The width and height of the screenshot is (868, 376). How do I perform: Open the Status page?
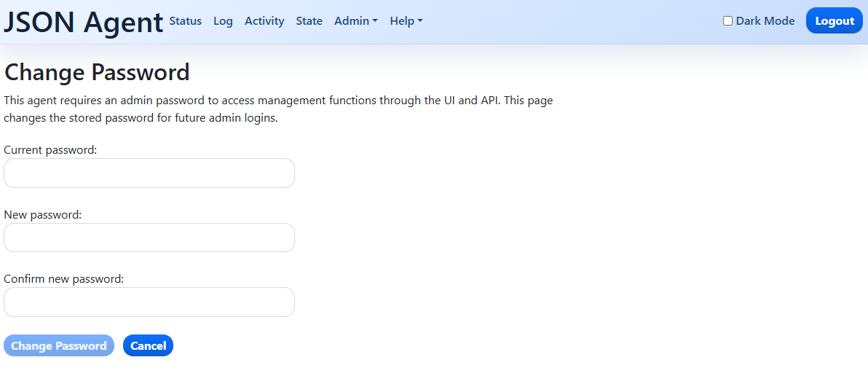[186, 21]
